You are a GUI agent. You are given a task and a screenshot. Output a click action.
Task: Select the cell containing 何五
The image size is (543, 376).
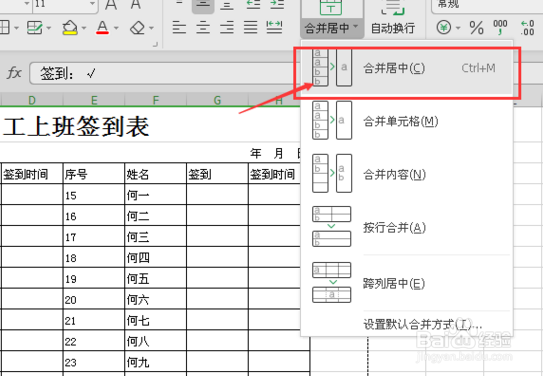(x=155, y=278)
